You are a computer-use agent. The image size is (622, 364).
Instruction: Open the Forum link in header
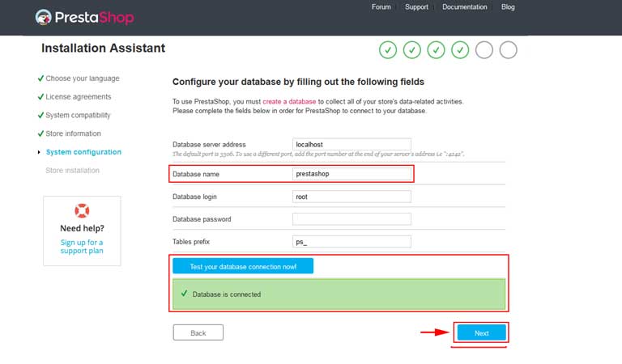381,6
